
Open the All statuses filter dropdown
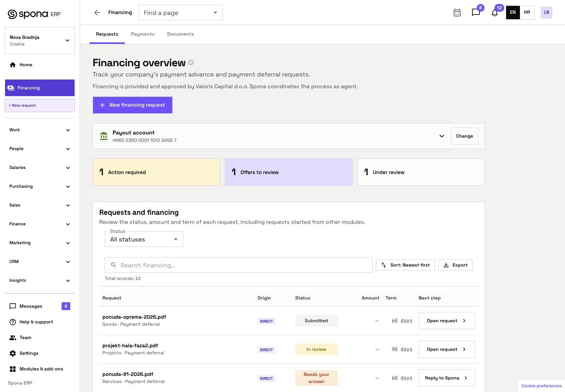(x=144, y=239)
